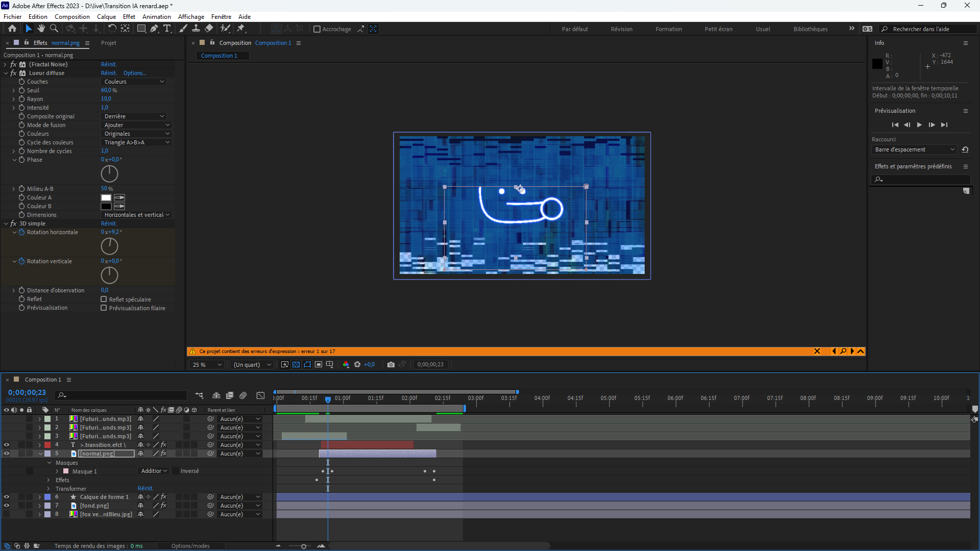Open the Mode de fusion dropdown
Viewport: 980px width, 551px height.
pyautogui.click(x=136, y=125)
